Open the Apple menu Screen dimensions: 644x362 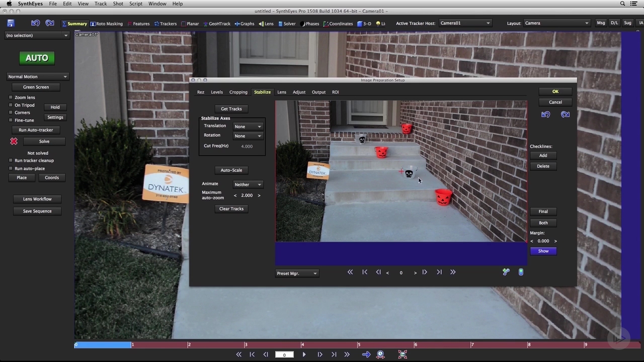[9, 4]
